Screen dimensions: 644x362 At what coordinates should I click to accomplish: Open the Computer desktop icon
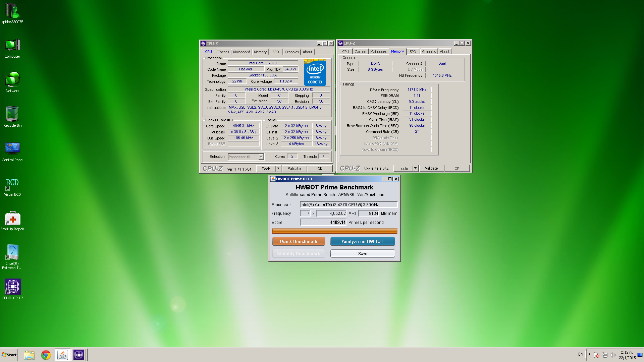[12, 48]
